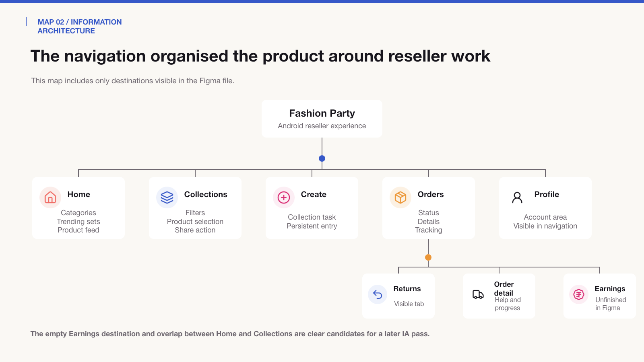Select the Profile card title

click(x=547, y=194)
